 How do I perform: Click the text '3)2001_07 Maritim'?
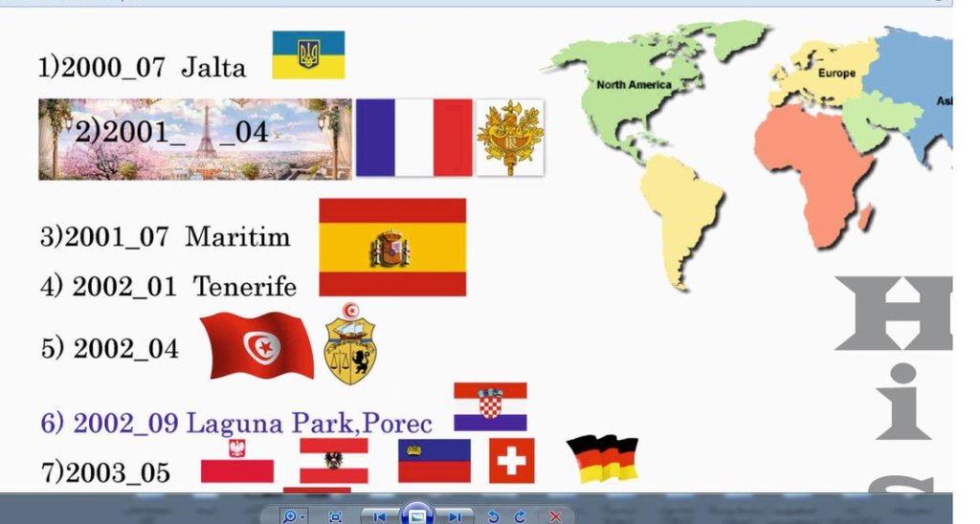tap(166, 237)
